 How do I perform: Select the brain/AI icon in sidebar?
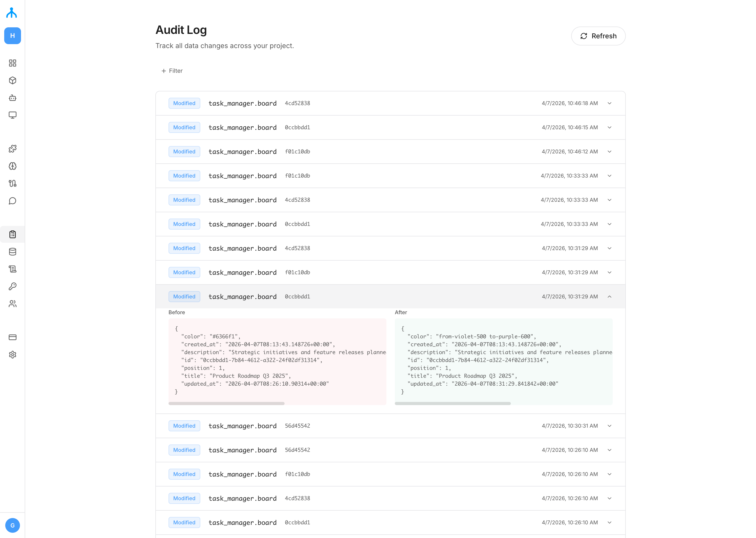(13, 166)
